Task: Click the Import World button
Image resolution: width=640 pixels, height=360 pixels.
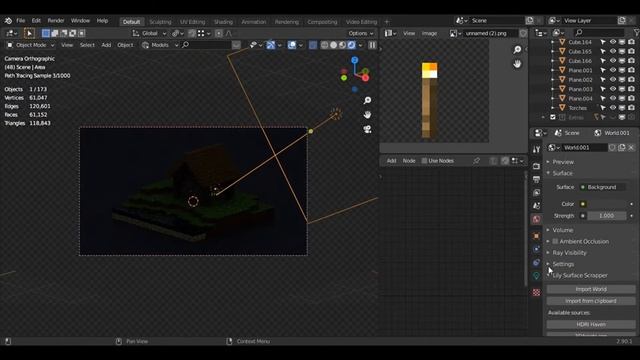Action: point(591,289)
